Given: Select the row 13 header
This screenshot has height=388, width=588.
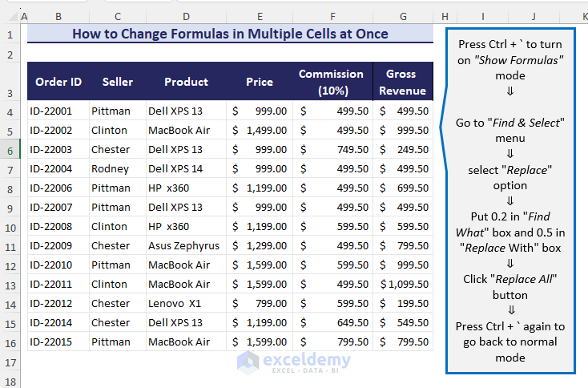Looking at the screenshot, I should (10, 285).
